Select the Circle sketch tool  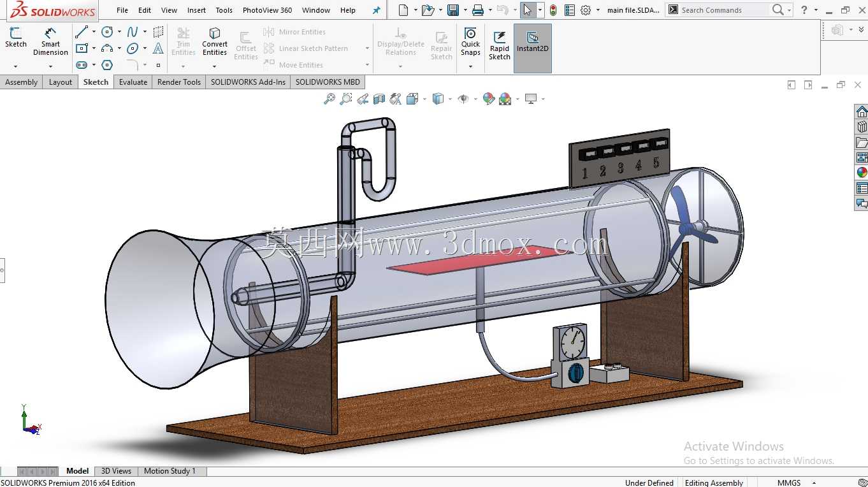click(x=107, y=32)
